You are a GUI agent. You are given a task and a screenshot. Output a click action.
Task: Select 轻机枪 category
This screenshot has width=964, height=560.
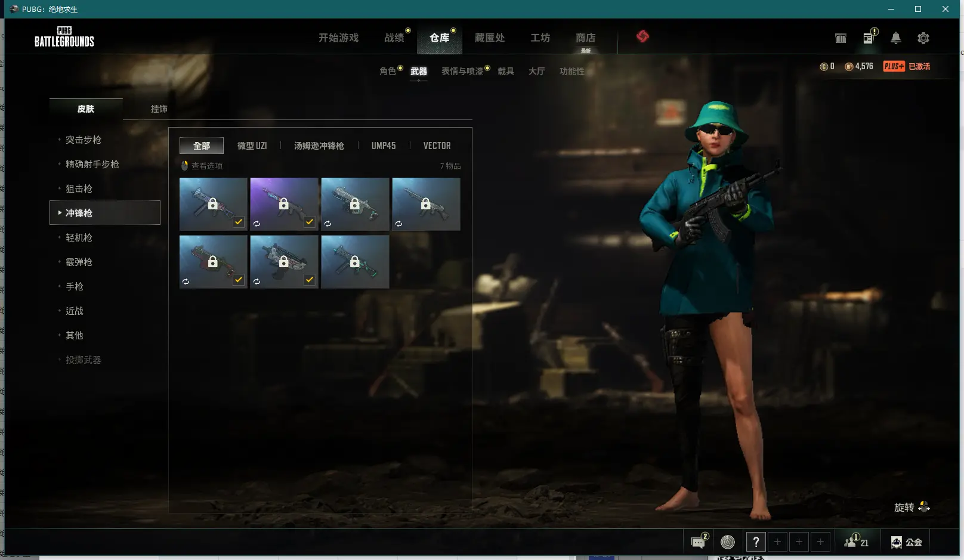[x=79, y=237]
